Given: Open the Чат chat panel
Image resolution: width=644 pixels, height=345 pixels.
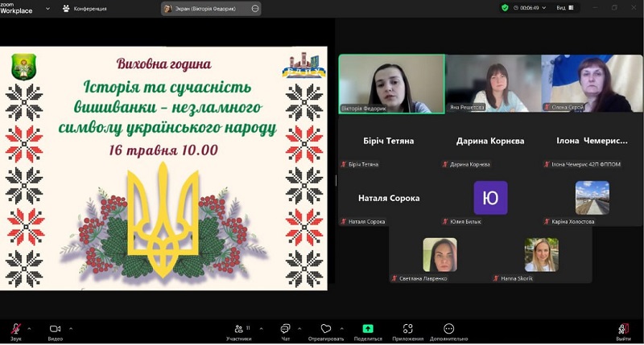Looking at the screenshot, I should click(x=285, y=331).
